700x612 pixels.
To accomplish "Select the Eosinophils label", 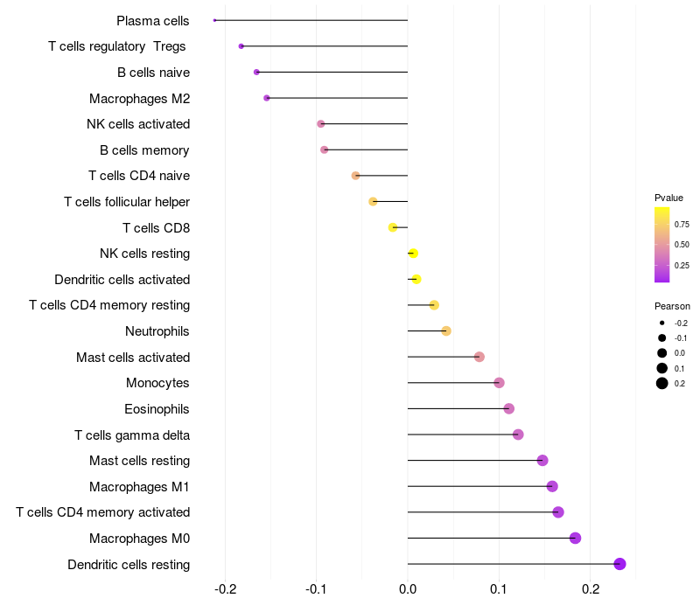I will click(157, 409).
